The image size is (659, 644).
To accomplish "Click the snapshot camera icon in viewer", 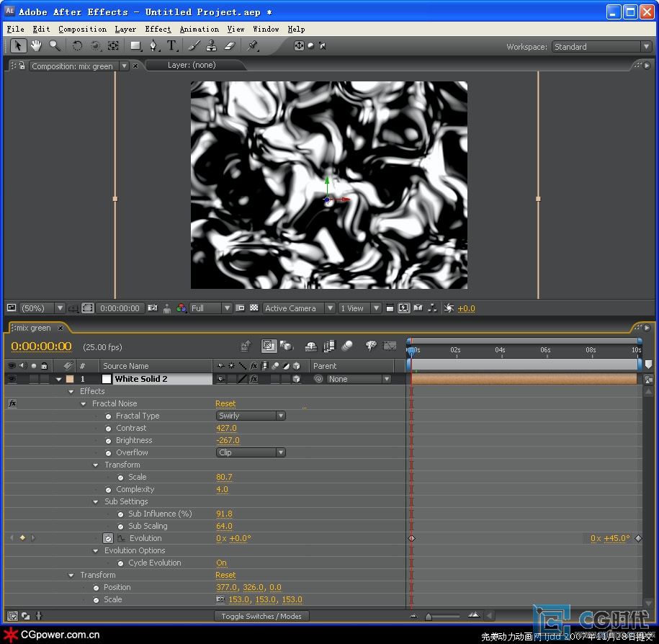I will click(x=152, y=308).
